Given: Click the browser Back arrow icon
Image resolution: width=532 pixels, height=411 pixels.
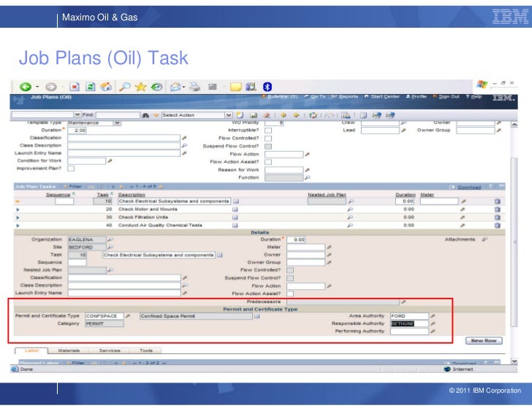Looking at the screenshot, I should pos(26,87).
